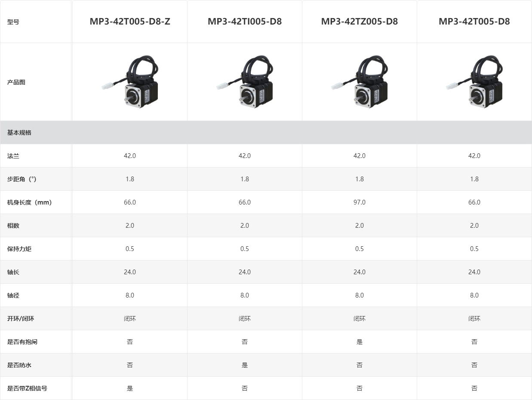Open the MP3-42TZ005-D8 product image

pos(360,82)
